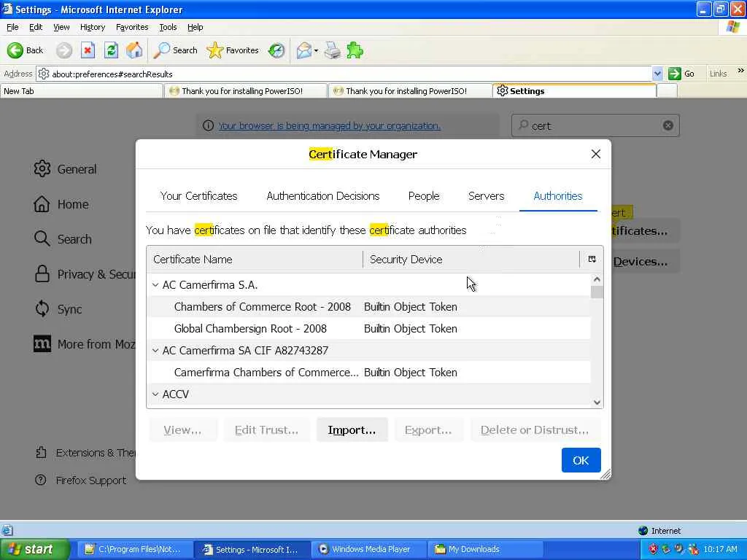Open the Tools menu

pyautogui.click(x=168, y=27)
